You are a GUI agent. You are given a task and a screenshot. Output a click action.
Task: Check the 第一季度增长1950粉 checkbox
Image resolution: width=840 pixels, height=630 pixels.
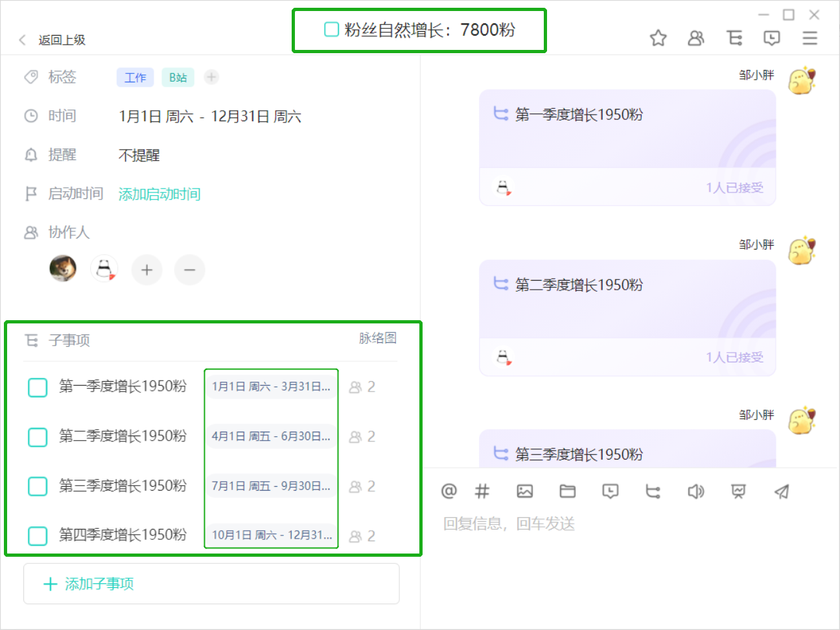click(x=38, y=387)
